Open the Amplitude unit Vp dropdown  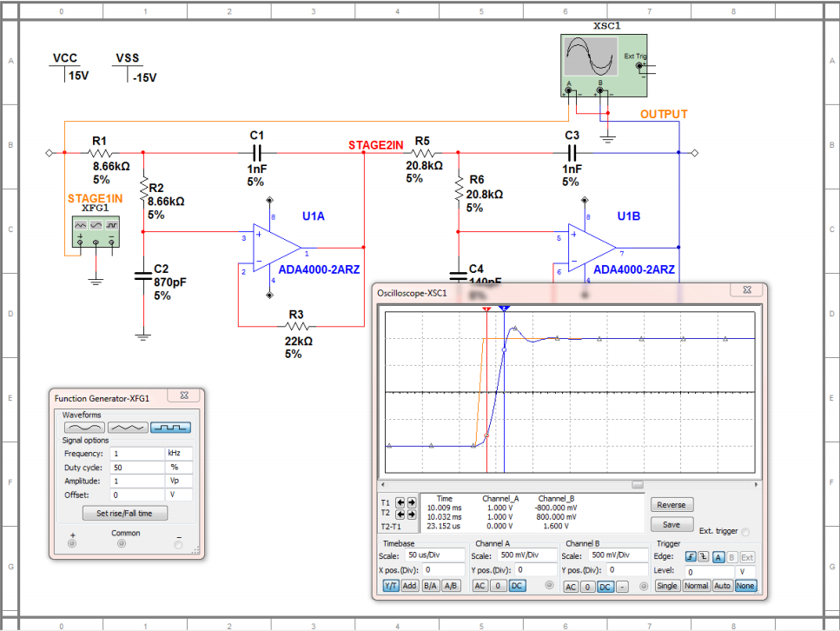tap(179, 481)
